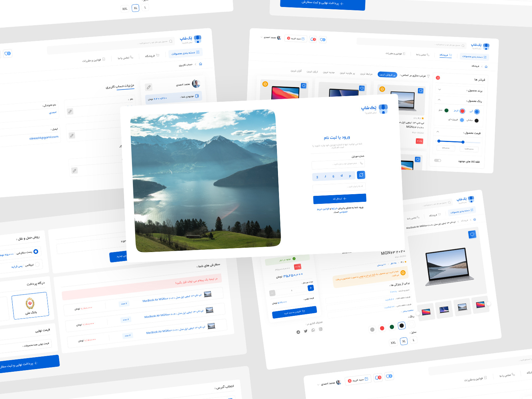Decrease quantity with minus button on product page
532x399 pixels.
[272, 293]
